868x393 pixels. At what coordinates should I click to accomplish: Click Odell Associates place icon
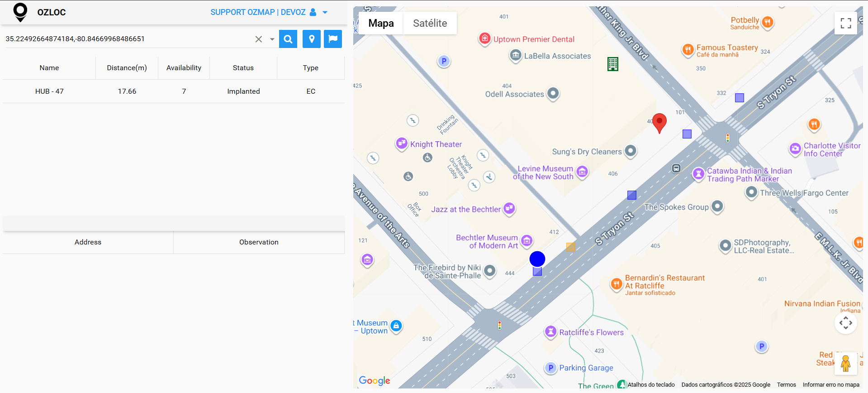553,94
